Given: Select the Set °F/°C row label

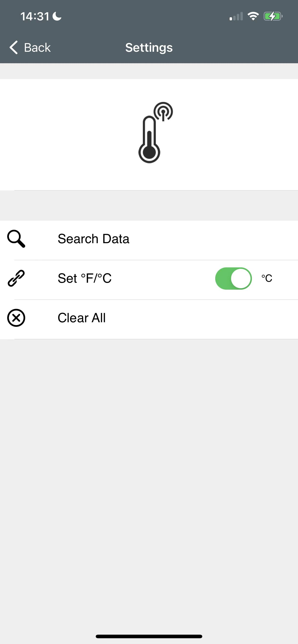Looking at the screenshot, I should 85,278.
